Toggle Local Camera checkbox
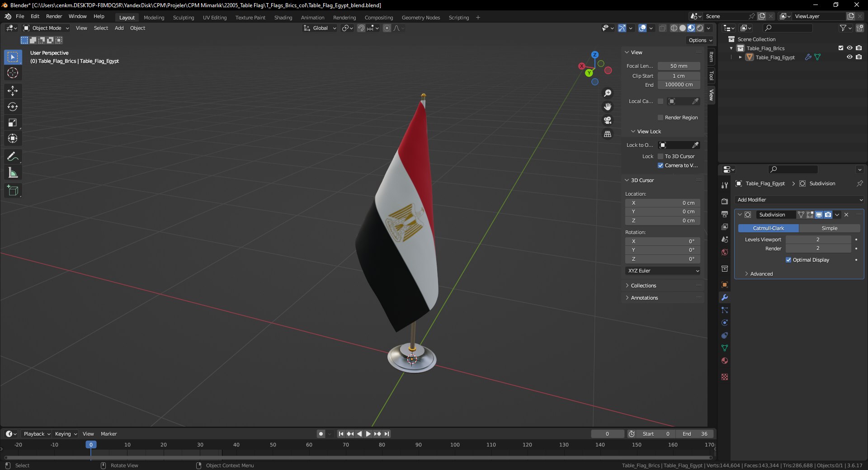This screenshot has width=868, height=470. point(660,101)
